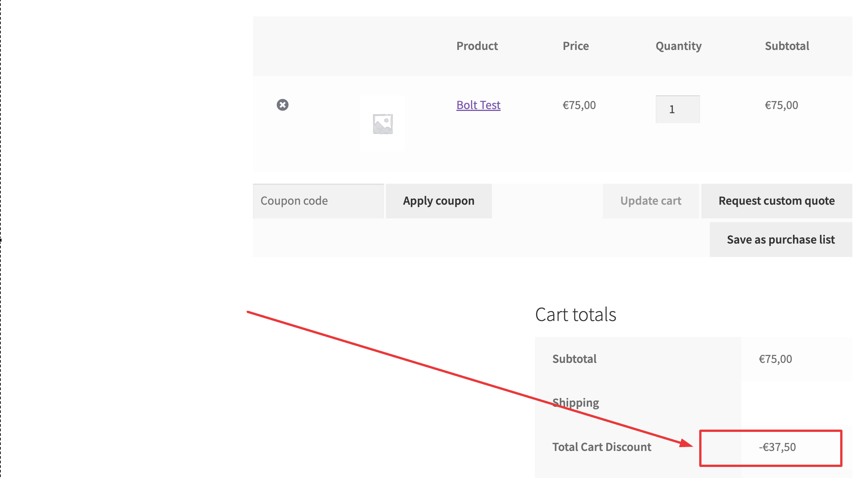Open the Bolt Test product thumbnail
The height and width of the screenshot is (478, 868).
coord(383,124)
